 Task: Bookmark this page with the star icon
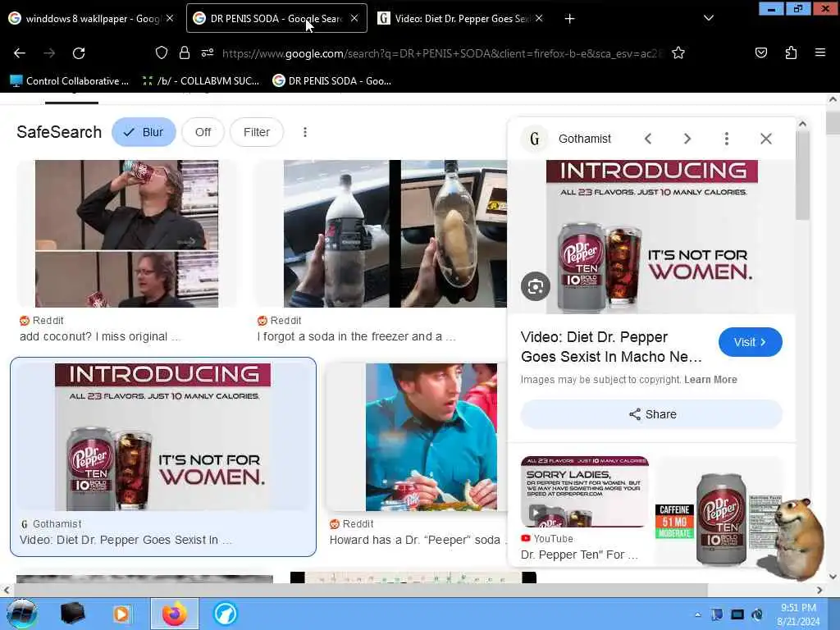678,52
